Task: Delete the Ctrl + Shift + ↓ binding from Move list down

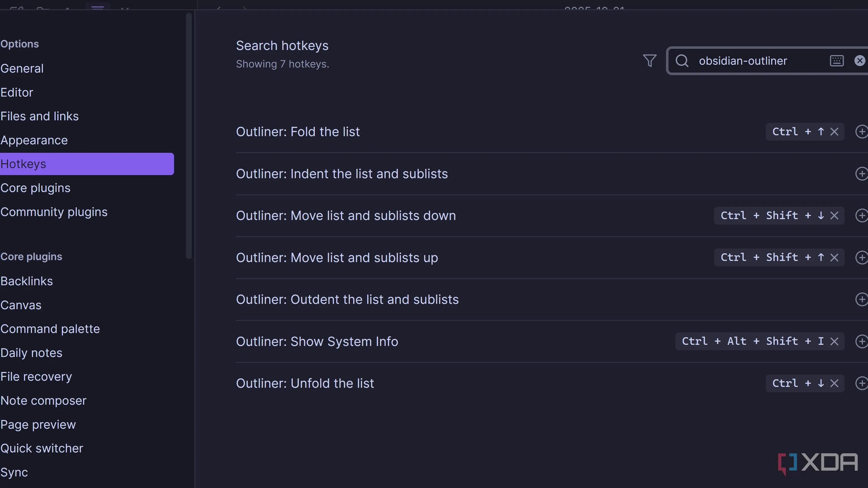Action: [x=835, y=215]
